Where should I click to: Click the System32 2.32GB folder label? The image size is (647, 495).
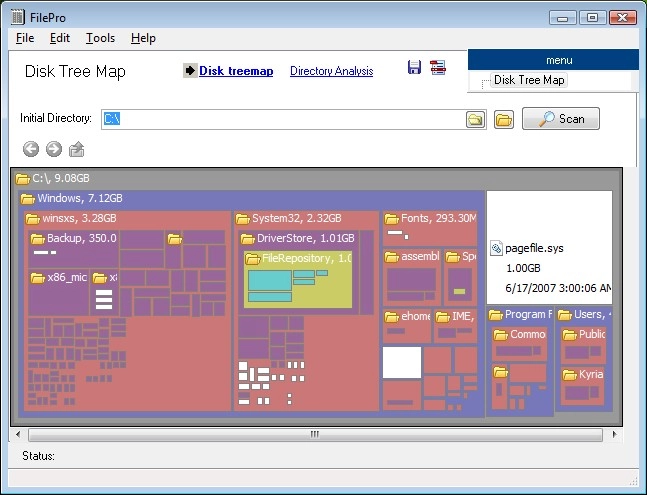297,218
